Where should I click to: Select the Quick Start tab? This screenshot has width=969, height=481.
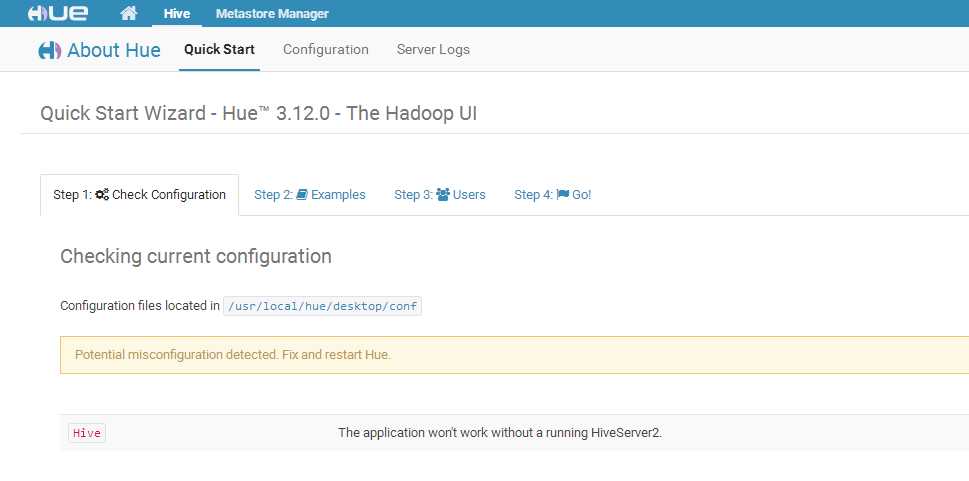[x=219, y=49]
